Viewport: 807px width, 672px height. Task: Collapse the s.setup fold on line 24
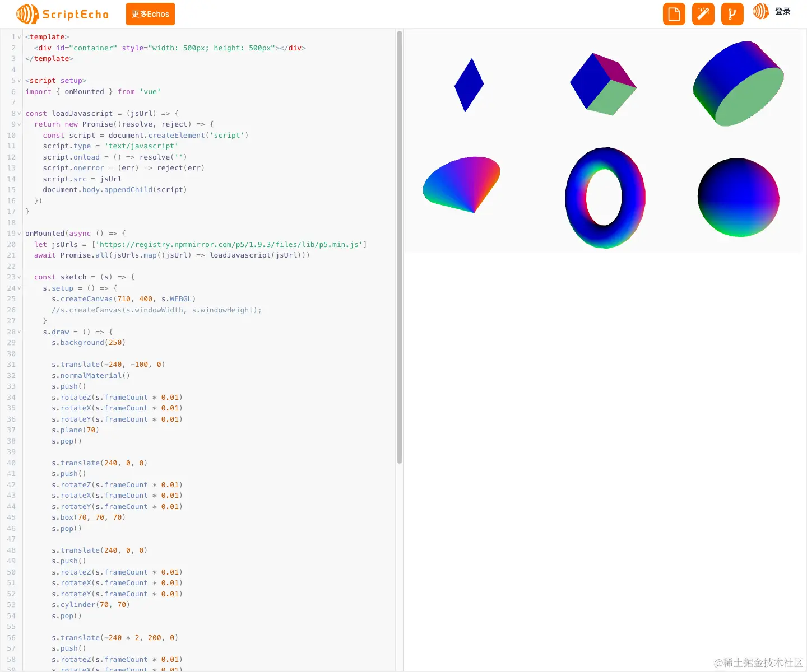pyautogui.click(x=19, y=288)
